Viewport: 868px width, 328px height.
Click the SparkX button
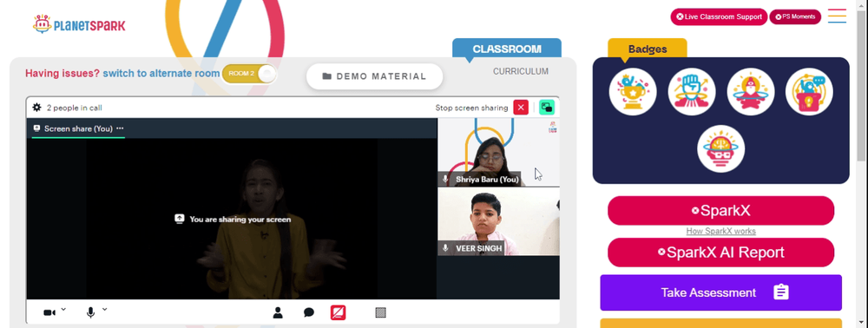pyautogui.click(x=720, y=211)
